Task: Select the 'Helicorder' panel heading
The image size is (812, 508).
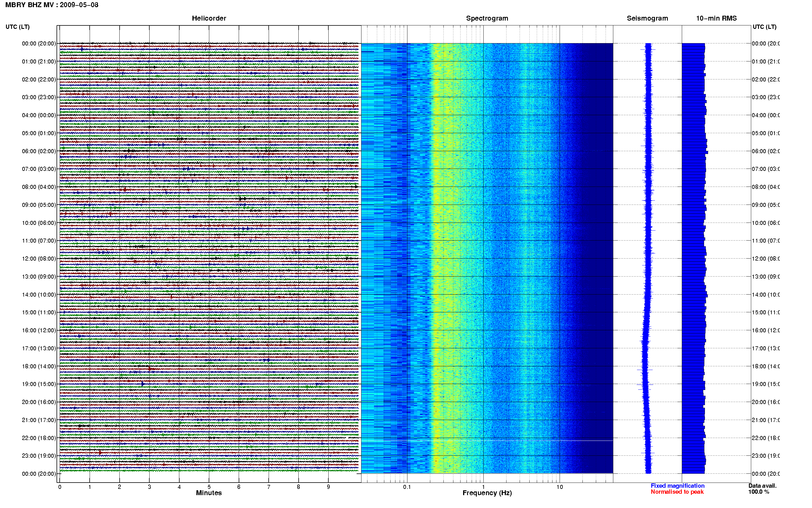Action: [209, 19]
